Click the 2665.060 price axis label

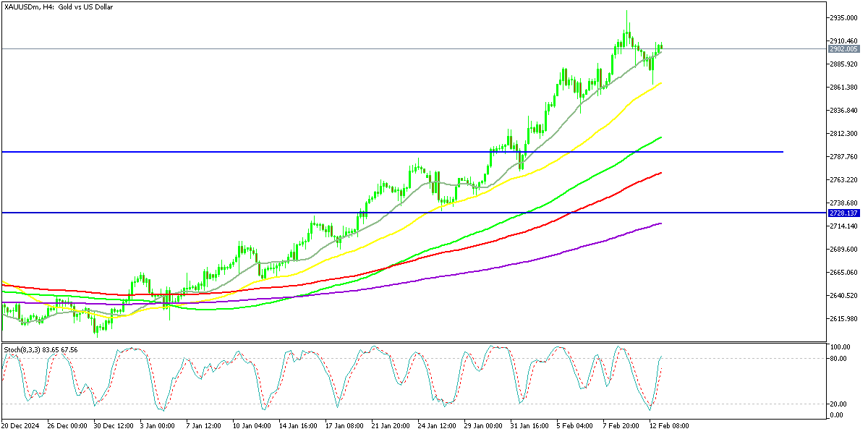[844, 272]
